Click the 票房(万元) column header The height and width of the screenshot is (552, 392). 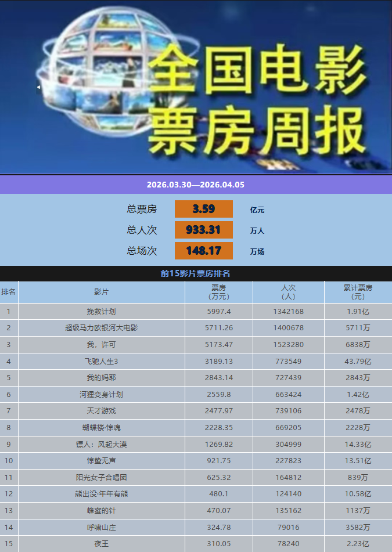coord(218,292)
